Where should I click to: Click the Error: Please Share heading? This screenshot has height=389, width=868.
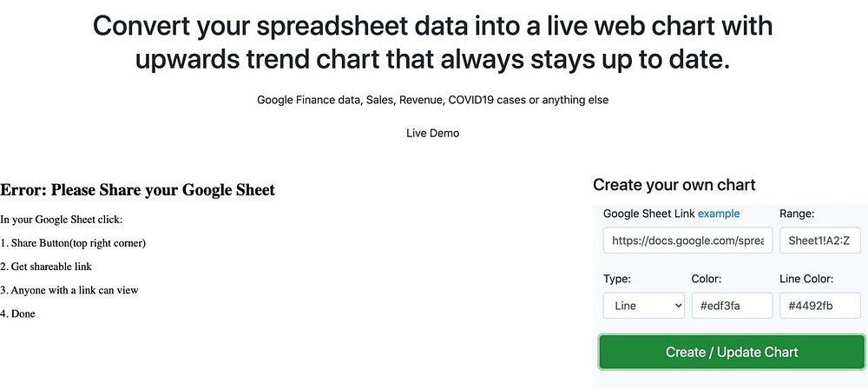pos(138,190)
